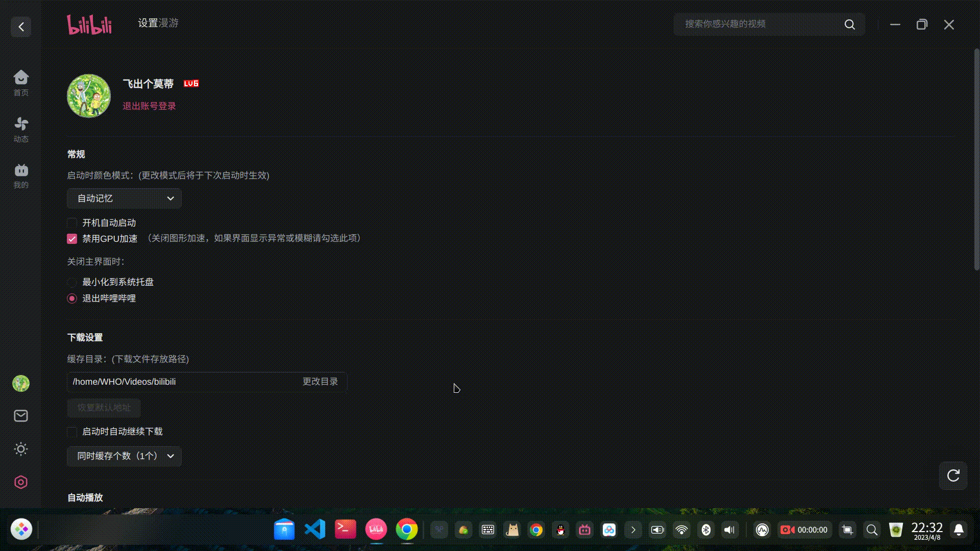This screenshot has height=551, width=980.
Task: Click the 更改目录 button
Action: pyautogui.click(x=320, y=381)
